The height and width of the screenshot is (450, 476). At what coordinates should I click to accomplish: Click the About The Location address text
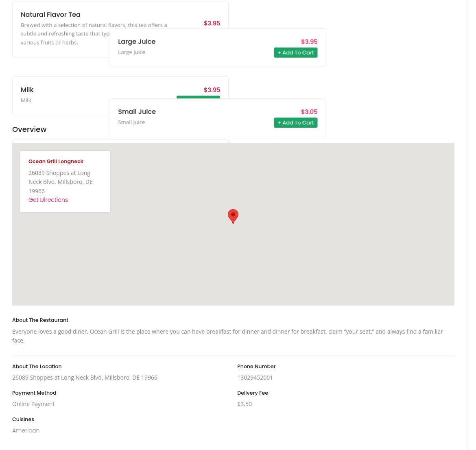(x=85, y=378)
